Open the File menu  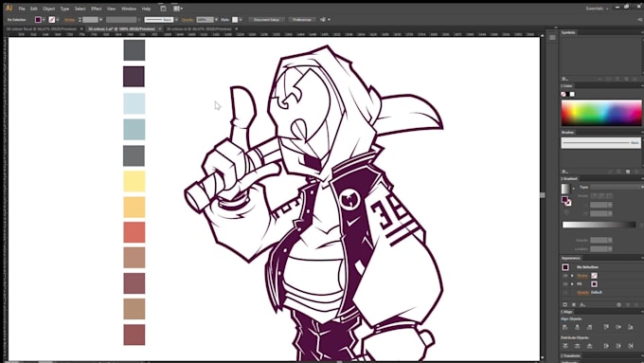click(x=22, y=9)
